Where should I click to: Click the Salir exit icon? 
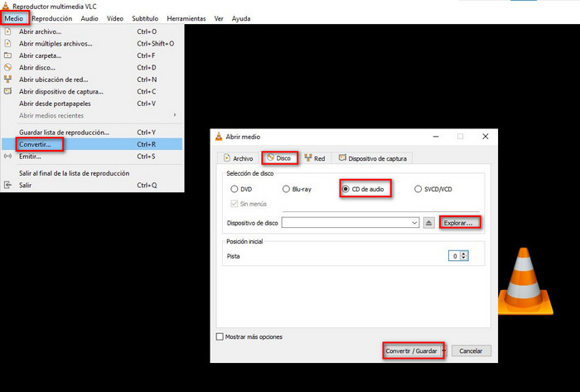(x=7, y=185)
